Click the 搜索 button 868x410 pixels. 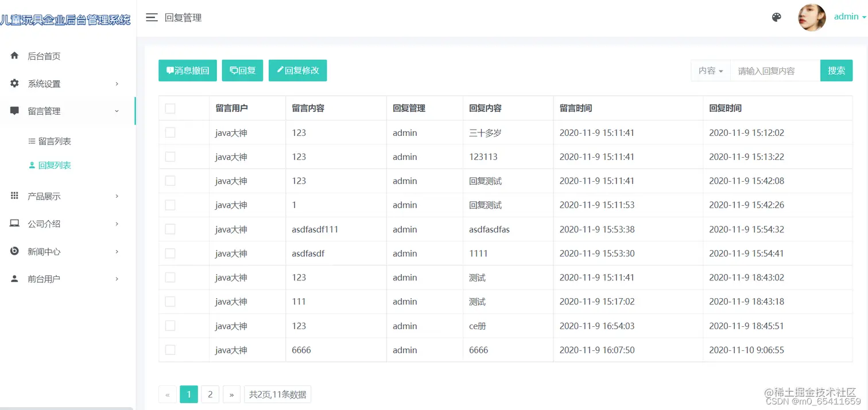pyautogui.click(x=836, y=71)
